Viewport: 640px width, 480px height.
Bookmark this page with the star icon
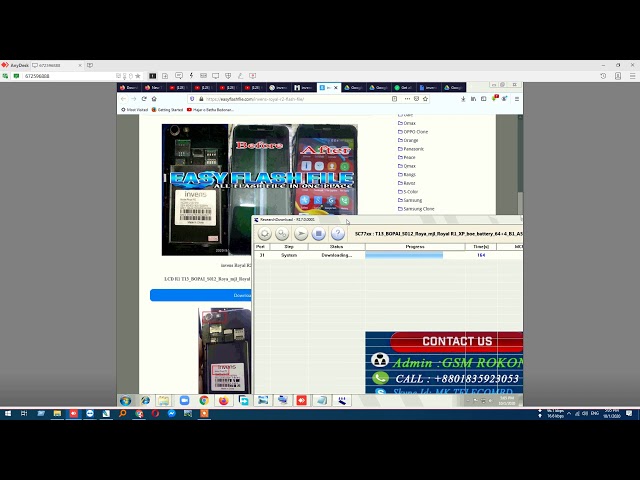click(425, 99)
